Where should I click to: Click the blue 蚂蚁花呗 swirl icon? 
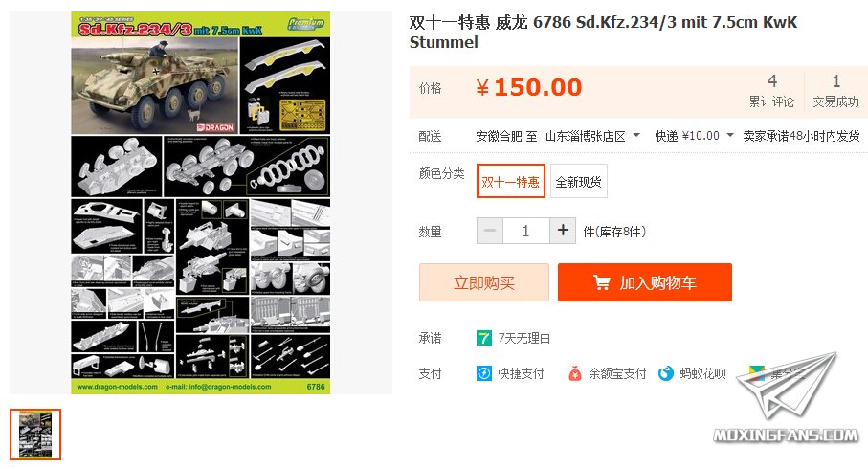pyautogui.click(x=665, y=373)
